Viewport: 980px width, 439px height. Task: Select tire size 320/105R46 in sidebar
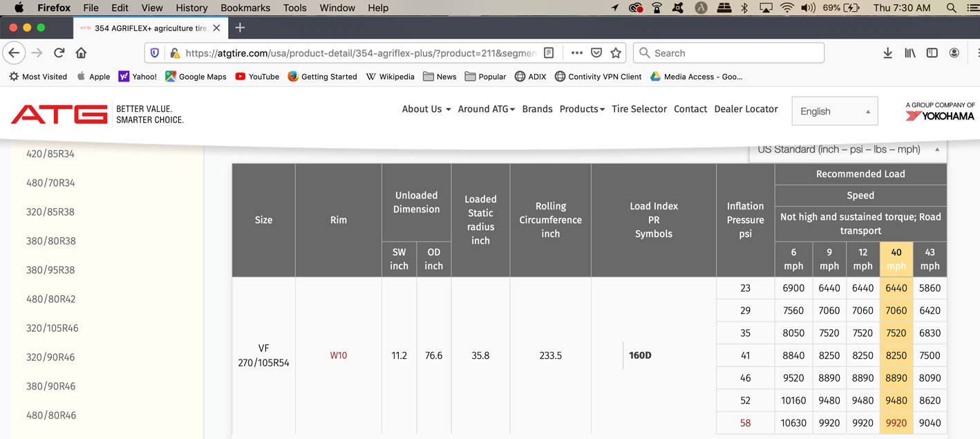53,328
